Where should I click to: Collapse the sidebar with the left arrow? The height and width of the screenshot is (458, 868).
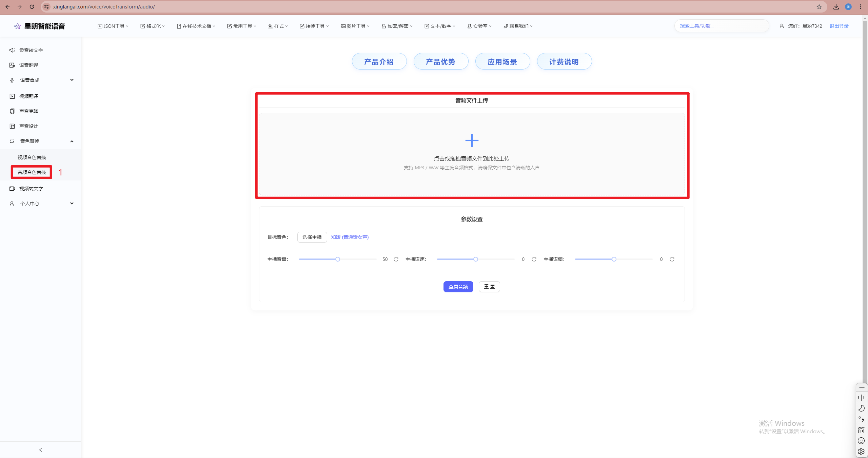pyautogui.click(x=41, y=450)
